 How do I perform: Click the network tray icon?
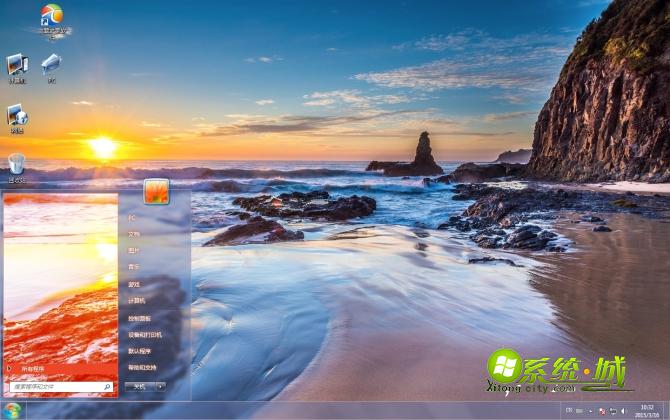pyautogui.click(x=612, y=411)
